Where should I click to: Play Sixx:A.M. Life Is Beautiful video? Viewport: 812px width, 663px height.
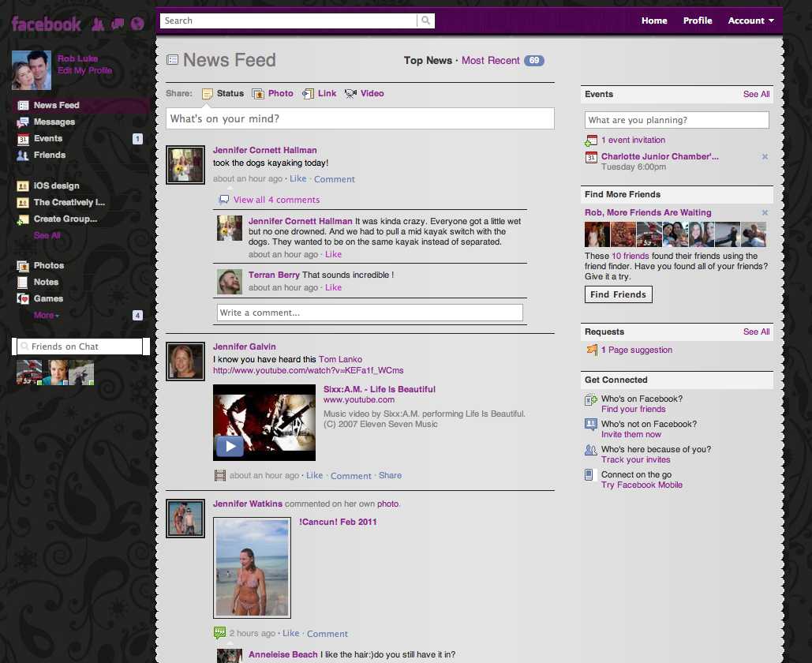coord(230,447)
